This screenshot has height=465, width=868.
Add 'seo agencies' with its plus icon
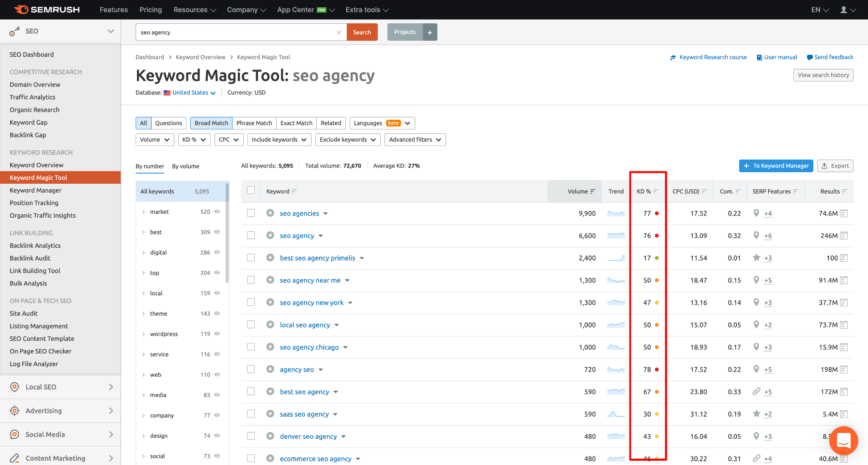pyautogui.click(x=270, y=213)
